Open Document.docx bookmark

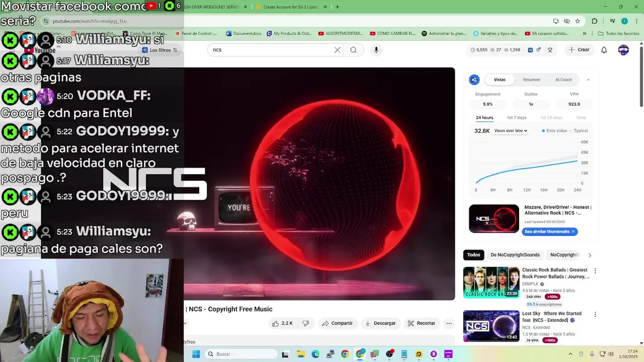244,34
